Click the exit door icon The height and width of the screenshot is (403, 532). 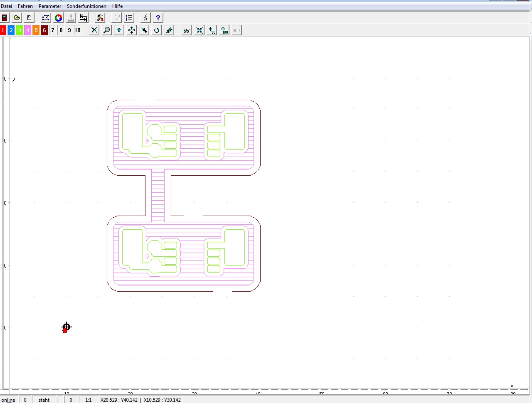(x=5, y=18)
